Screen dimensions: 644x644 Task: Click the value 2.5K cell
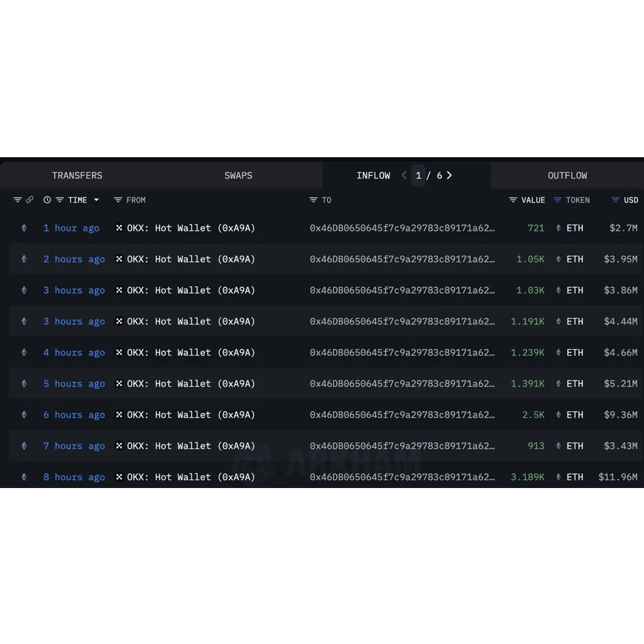click(533, 415)
